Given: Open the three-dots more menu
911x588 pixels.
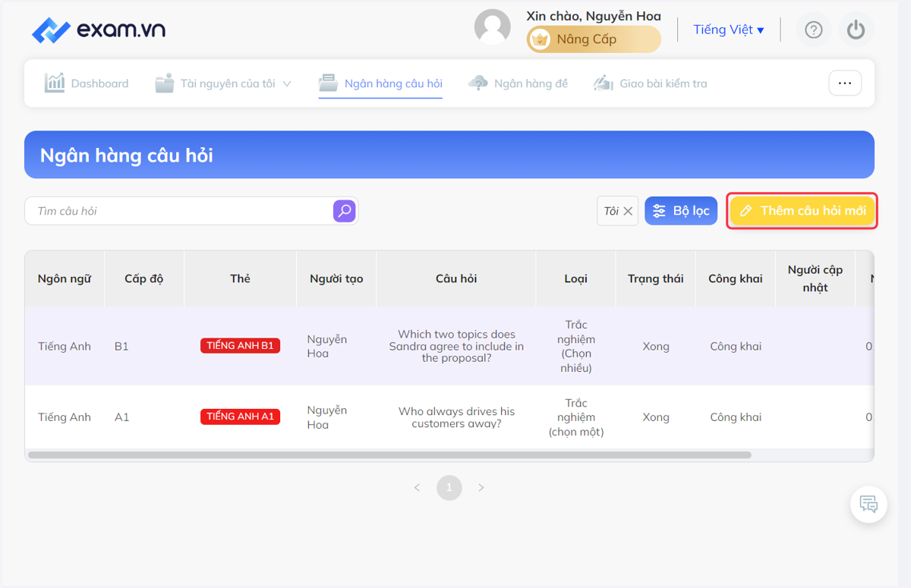Looking at the screenshot, I should coord(845,83).
